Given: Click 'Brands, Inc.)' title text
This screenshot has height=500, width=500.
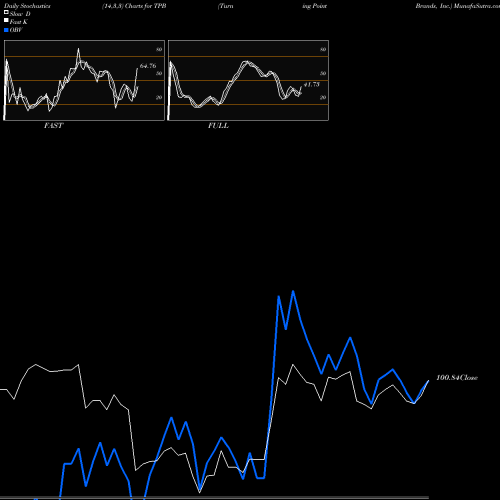Looking at the screenshot, I should [x=433, y=6].
